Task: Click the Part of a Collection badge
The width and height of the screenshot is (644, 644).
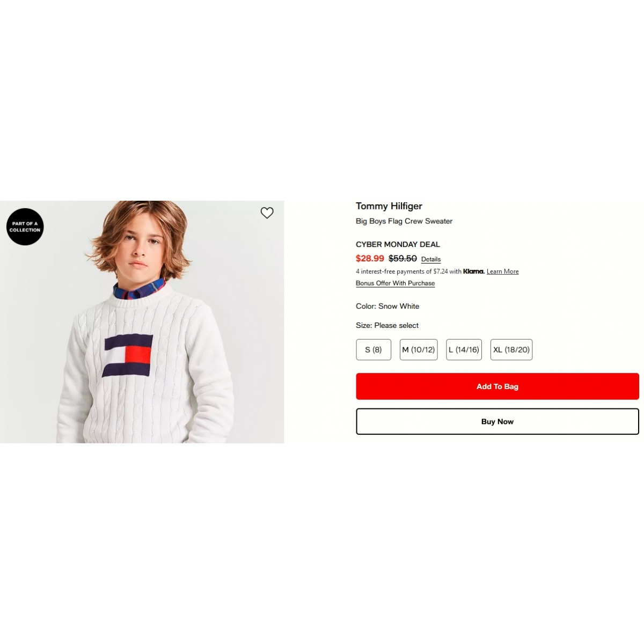Action: (x=25, y=226)
